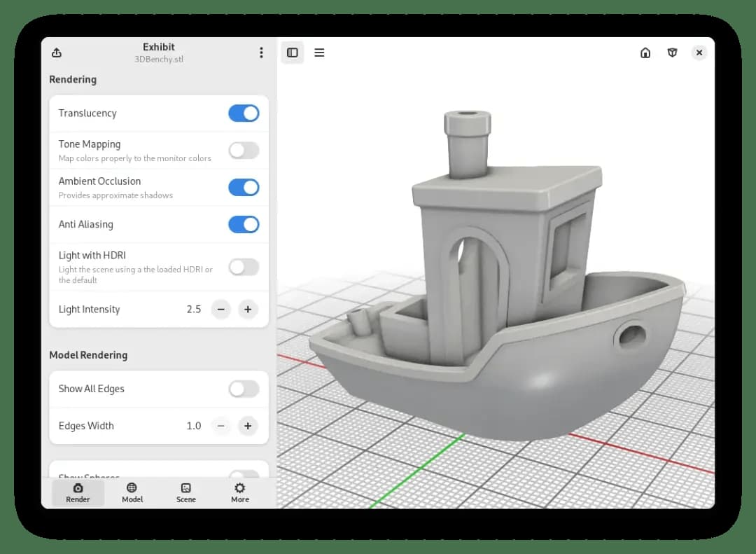
Task: Click the 3D cube view icon
Action: click(672, 53)
